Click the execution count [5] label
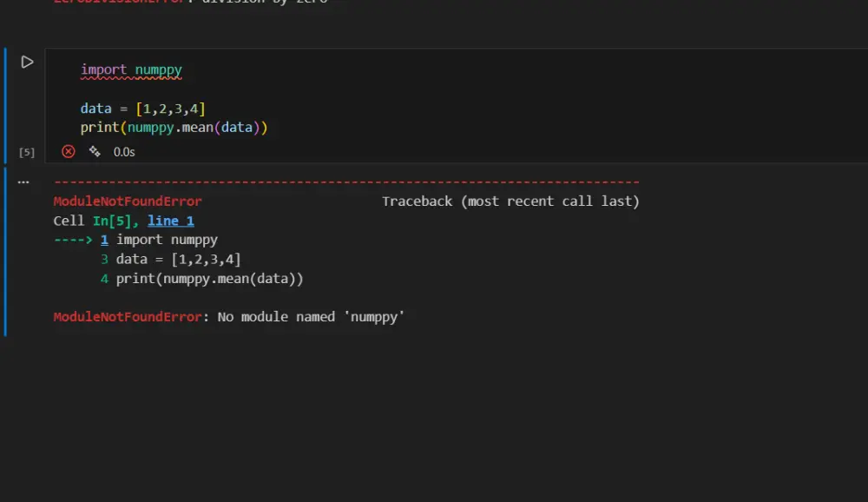 pyautogui.click(x=26, y=151)
